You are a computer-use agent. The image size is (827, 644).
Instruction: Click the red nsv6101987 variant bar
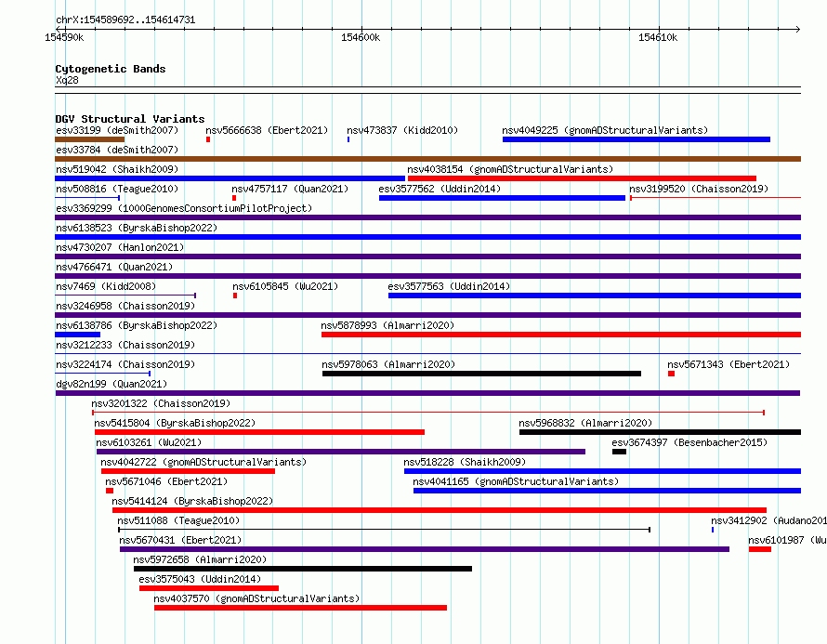pos(760,549)
